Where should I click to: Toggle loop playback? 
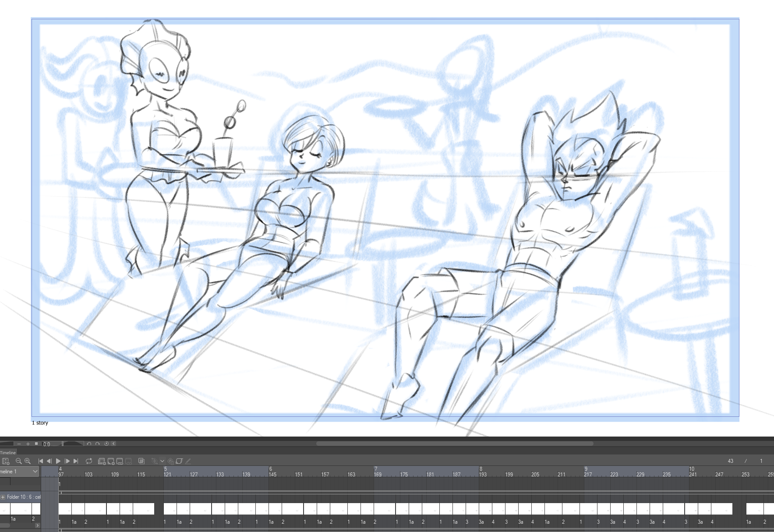pyautogui.click(x=89, y=461)
